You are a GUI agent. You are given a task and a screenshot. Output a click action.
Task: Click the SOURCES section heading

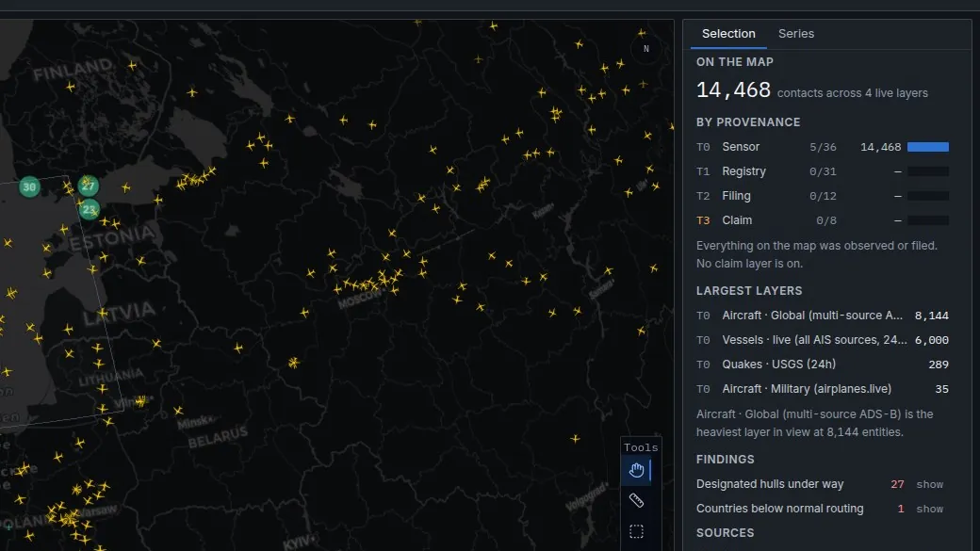[725, 533]
